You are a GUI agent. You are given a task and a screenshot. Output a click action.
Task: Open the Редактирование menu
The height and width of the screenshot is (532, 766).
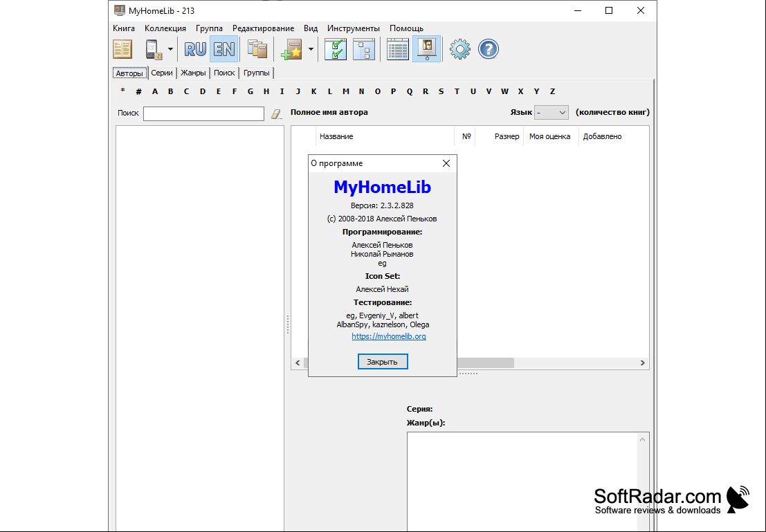pyautogui.click(x=264, y=28)
